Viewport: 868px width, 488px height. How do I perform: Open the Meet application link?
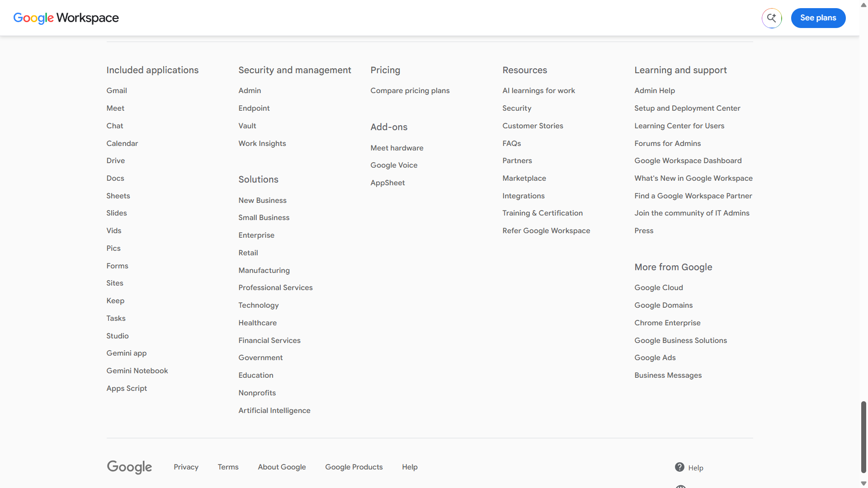[x=115, y=108]
